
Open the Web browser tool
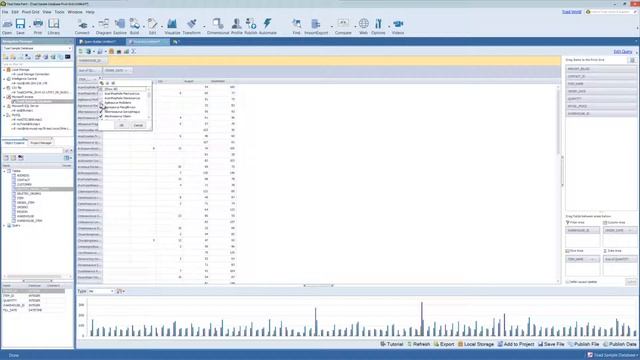click(363, 27)
